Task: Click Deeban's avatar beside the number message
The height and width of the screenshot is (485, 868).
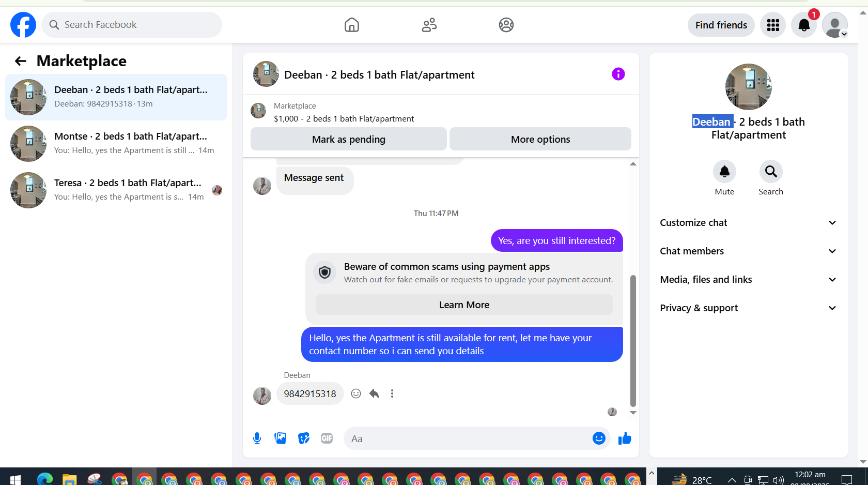Action: 262,396
